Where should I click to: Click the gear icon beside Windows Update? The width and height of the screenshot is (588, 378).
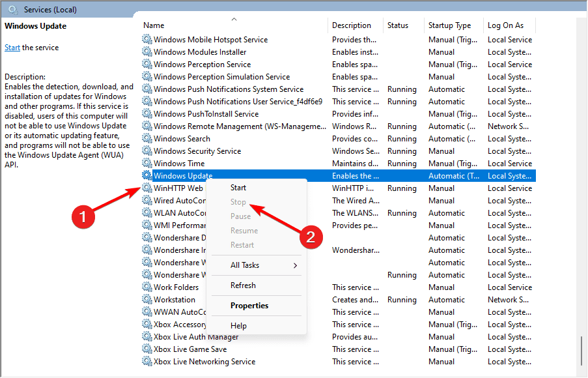coord(147,176)
